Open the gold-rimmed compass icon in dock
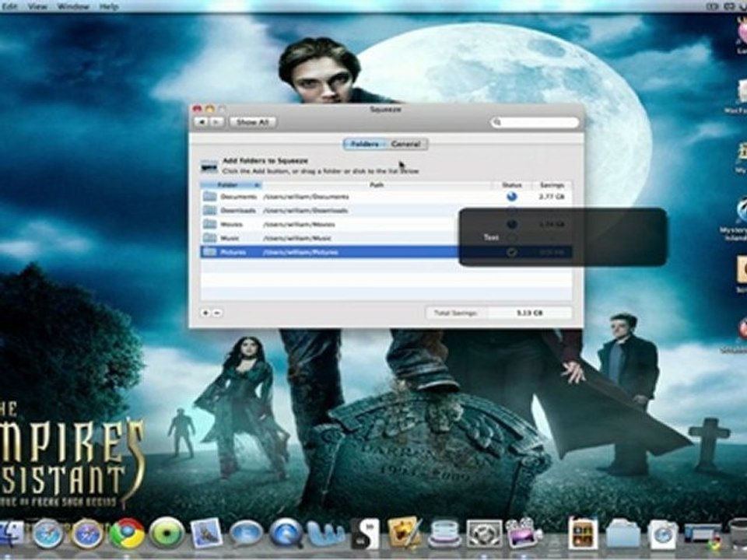 coord(87,534)
